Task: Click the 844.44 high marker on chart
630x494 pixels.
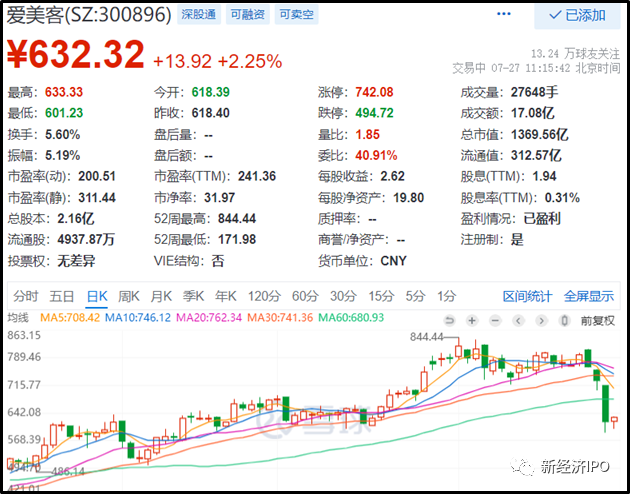Action: tap(426, 337)
